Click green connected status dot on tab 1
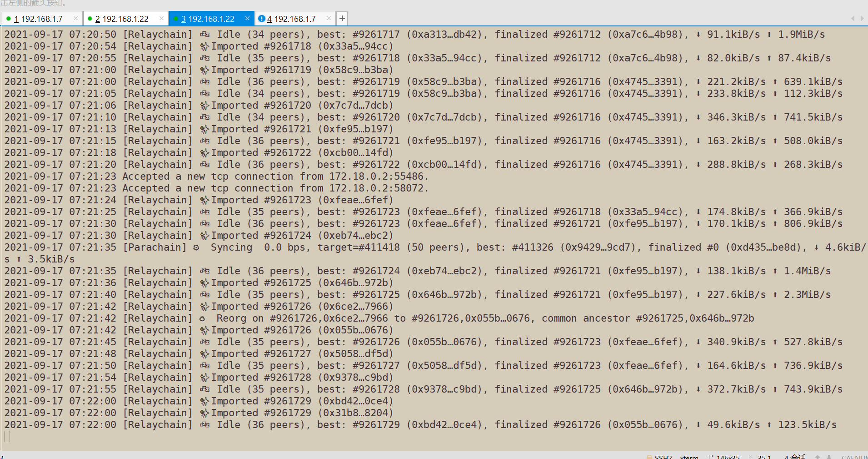This screenshot has height=459, width=868. [9, 19]
